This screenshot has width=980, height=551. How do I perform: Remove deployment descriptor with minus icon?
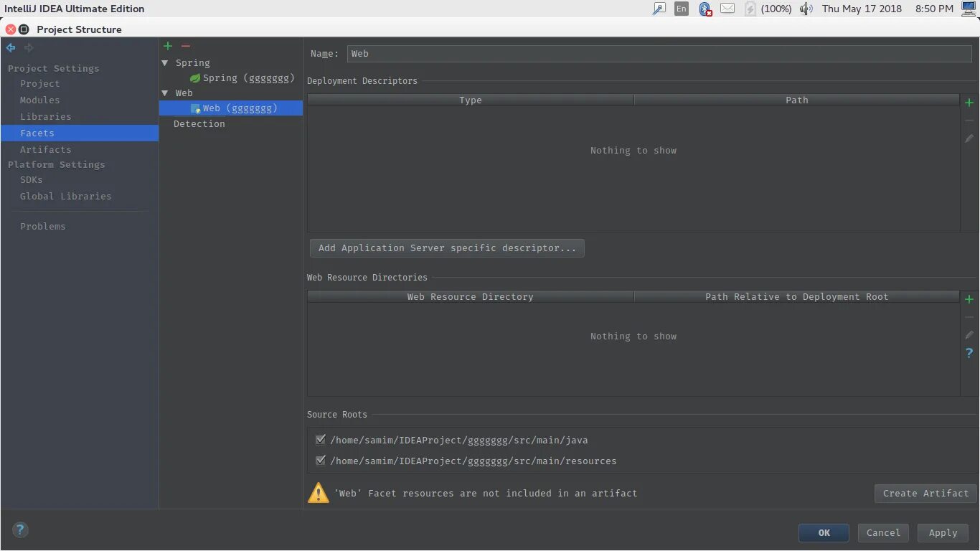click(969, 121)
